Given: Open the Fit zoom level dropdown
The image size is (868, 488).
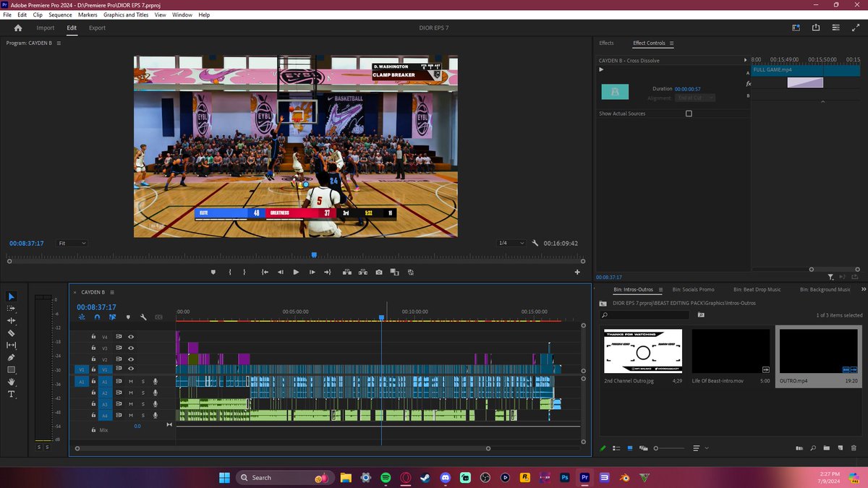Looking at the screenshot, I should point(72,243).
